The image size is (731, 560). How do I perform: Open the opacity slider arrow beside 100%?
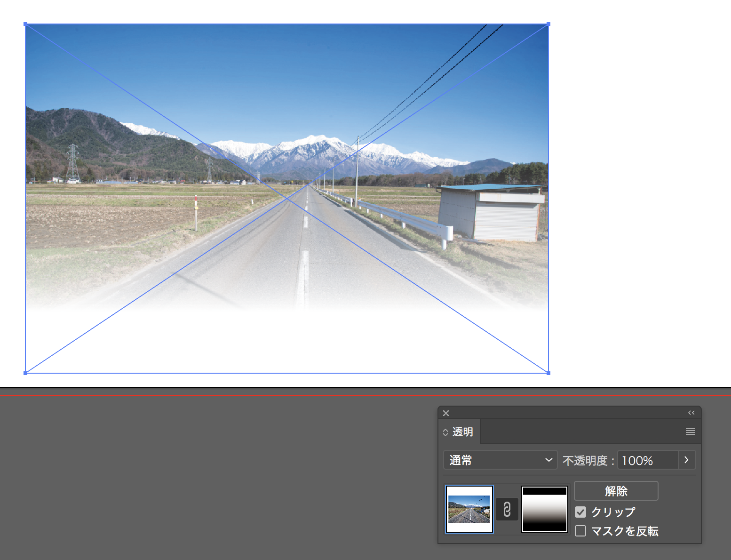pyautogui.click(x=686, y=460)
